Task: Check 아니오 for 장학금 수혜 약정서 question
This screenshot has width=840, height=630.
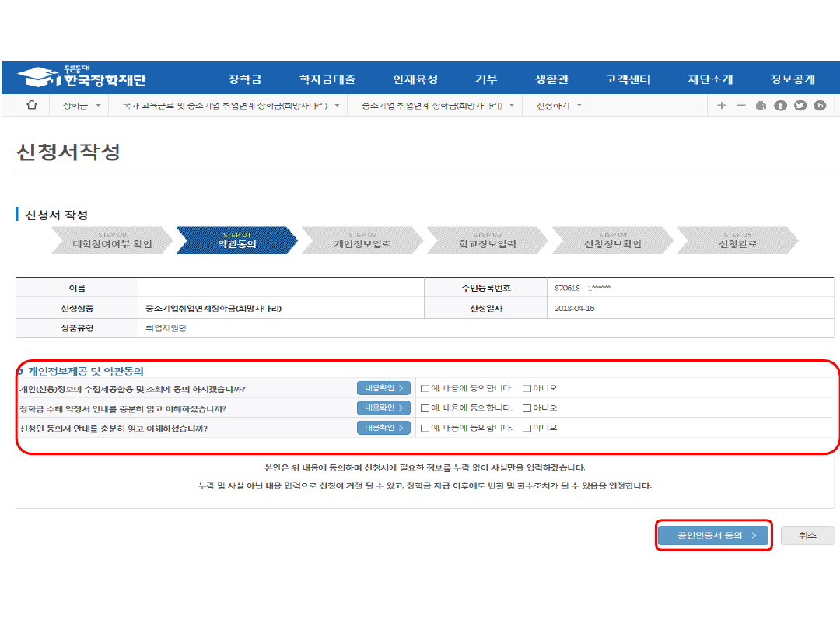Action: tap(527, 408)
